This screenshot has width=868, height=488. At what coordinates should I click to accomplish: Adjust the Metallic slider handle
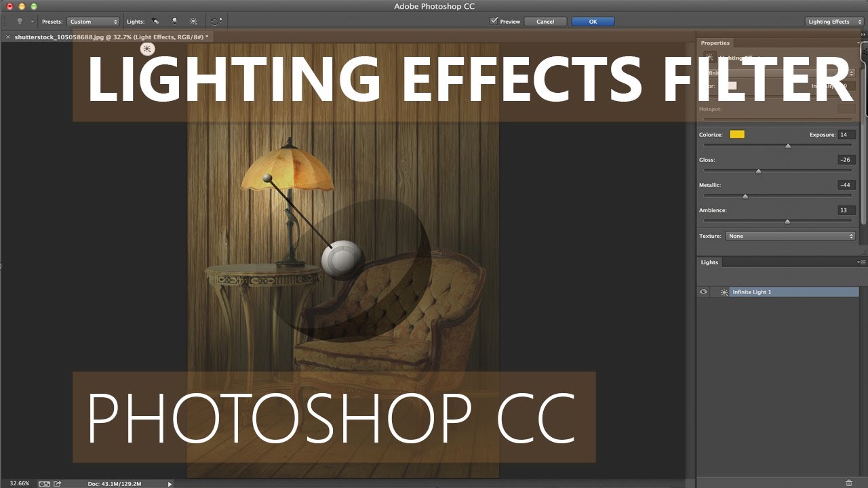[745, 196]
